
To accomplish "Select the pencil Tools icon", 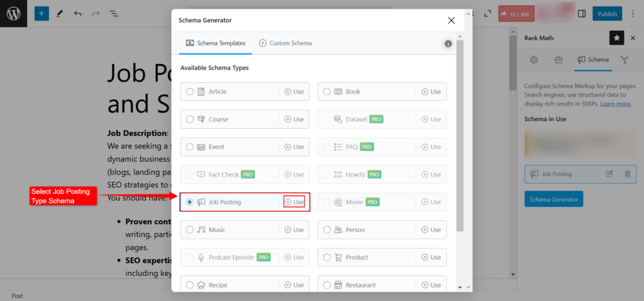I will pyautogui.click(x=60, y=14).
